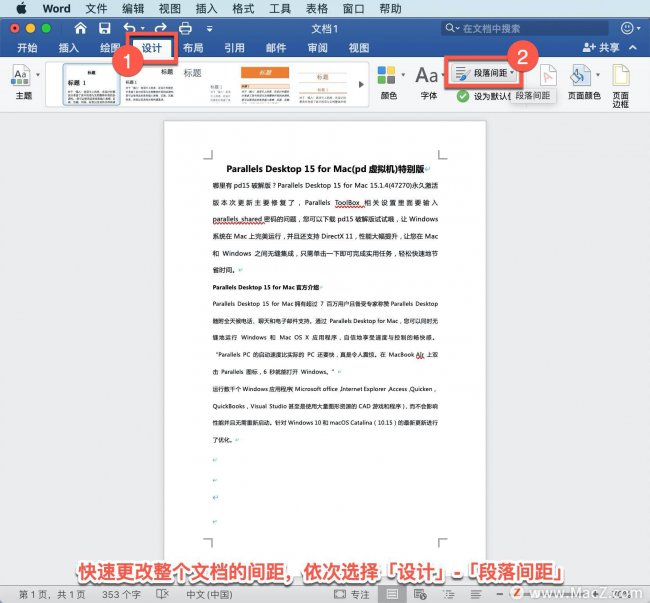Undo the last action
The image size is (650, 603).
[x=129, y=28]
